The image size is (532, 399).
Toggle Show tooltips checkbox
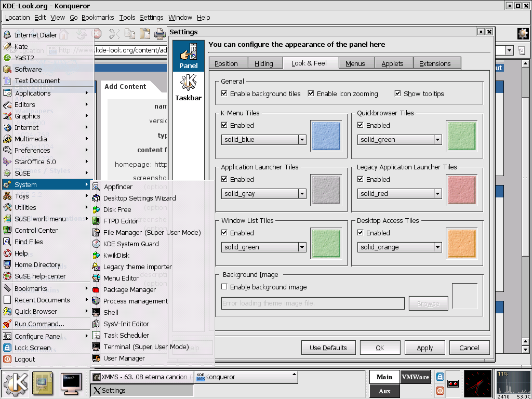397,94
